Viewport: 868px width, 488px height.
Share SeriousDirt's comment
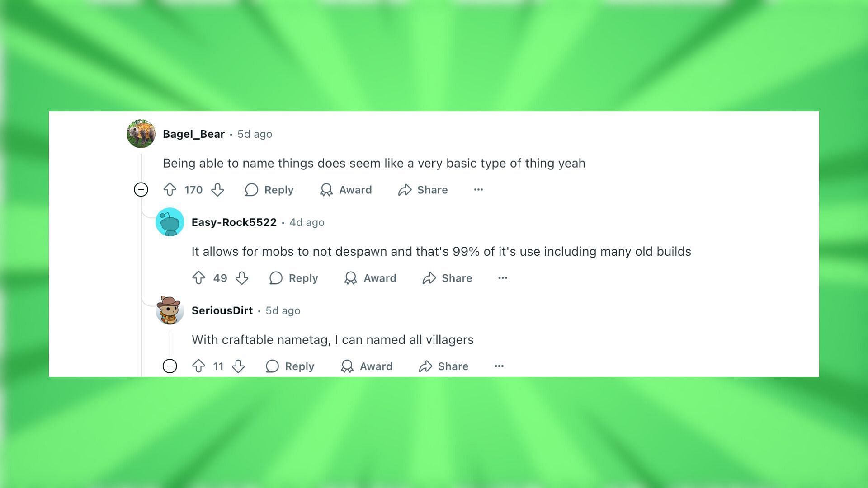pyautogui.click(x=443, y=366)
